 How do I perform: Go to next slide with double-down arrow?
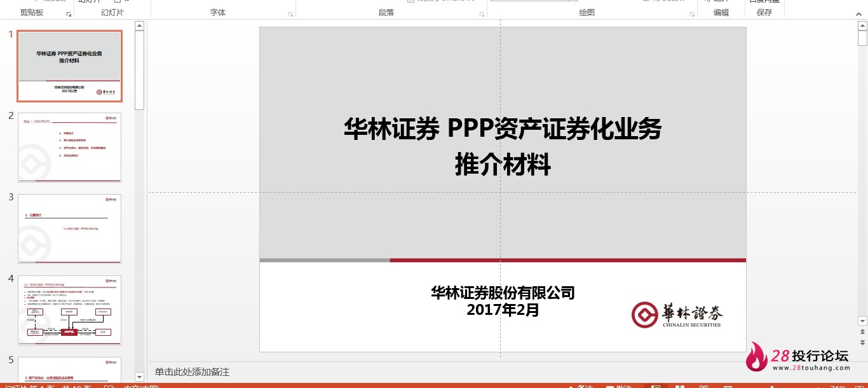(x=862, y=343)
